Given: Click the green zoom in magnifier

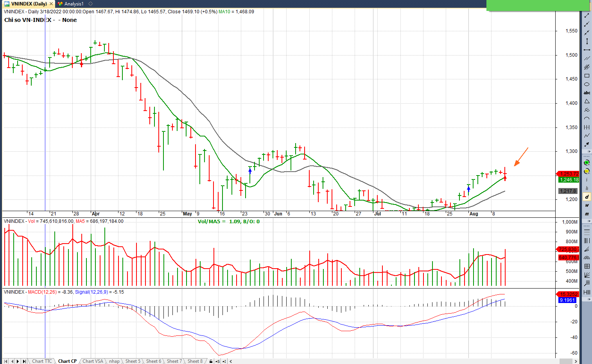Looking at the screenshot, I should point(587,163).
